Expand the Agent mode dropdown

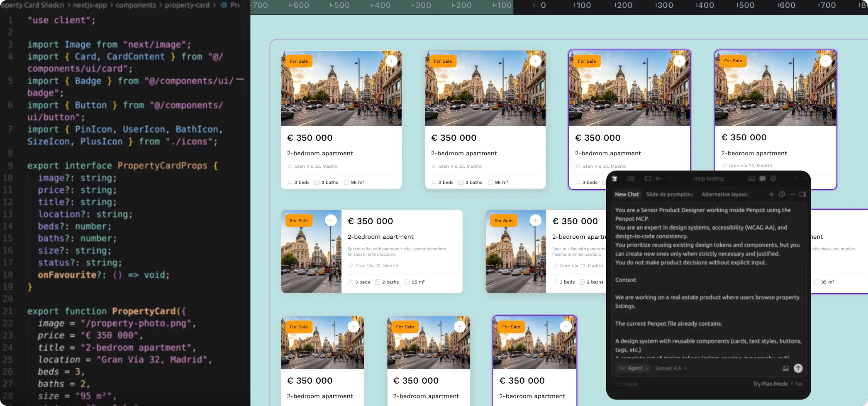[x=634, y=368]
